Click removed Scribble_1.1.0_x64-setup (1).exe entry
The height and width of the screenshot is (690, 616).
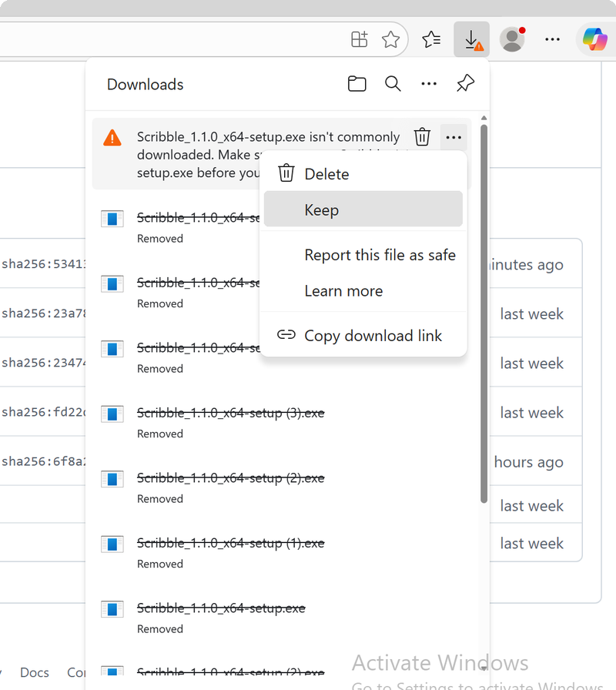coord(282,553)
